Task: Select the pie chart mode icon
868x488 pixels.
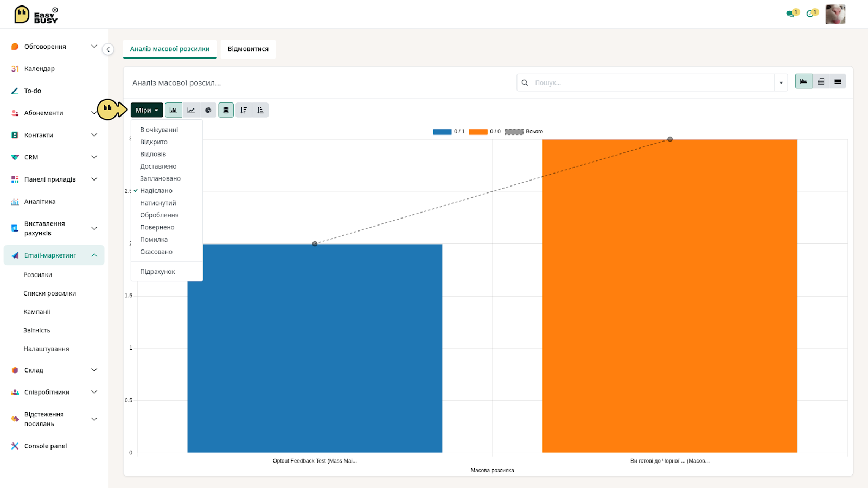Action: click(208, 110)
